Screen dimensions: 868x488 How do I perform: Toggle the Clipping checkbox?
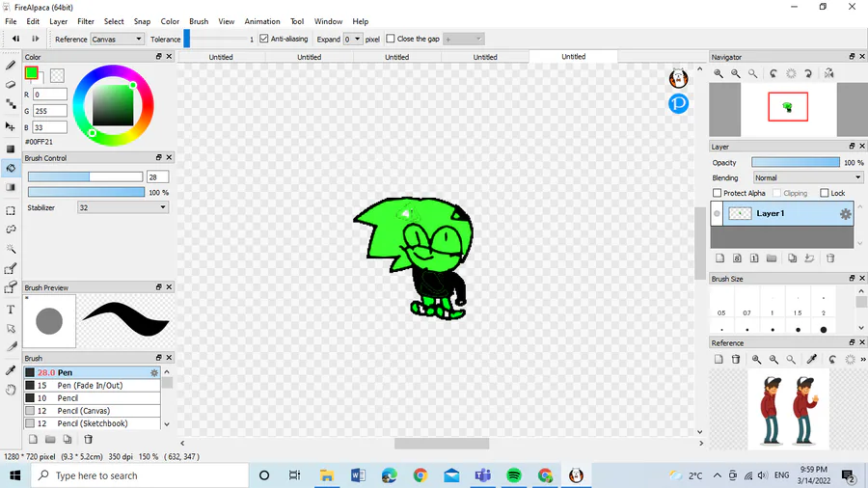coord(776,193)
